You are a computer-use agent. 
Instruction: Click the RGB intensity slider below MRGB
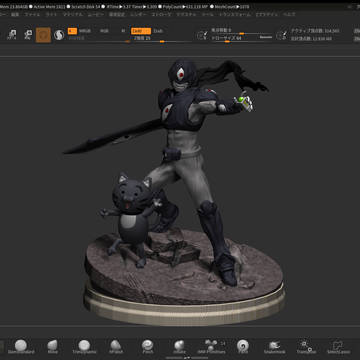[99, 39]
